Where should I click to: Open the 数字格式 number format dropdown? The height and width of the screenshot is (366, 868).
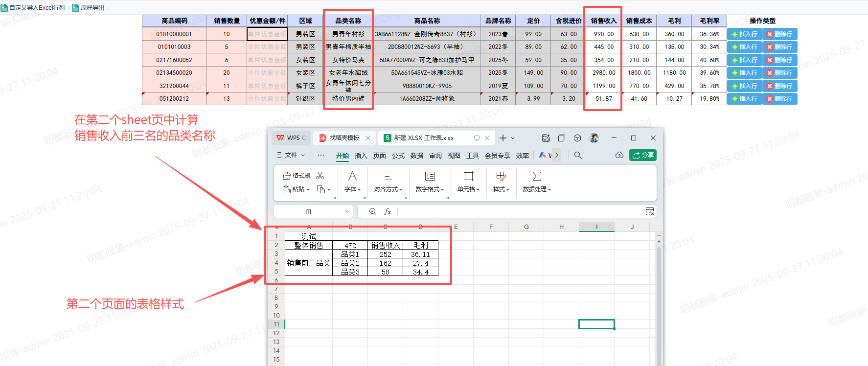[430, 189]
